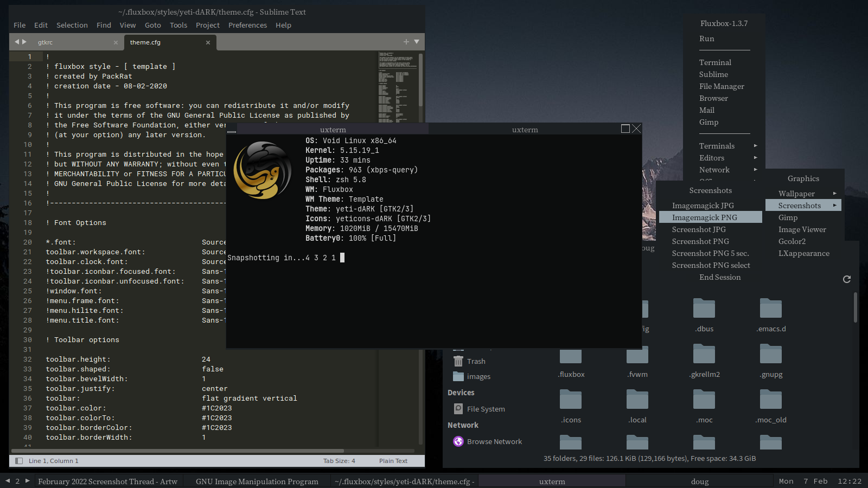The width and height of the screenshot is (868, 488).
Task: Toggle the side bar icon in status bar
Action: 19,461
